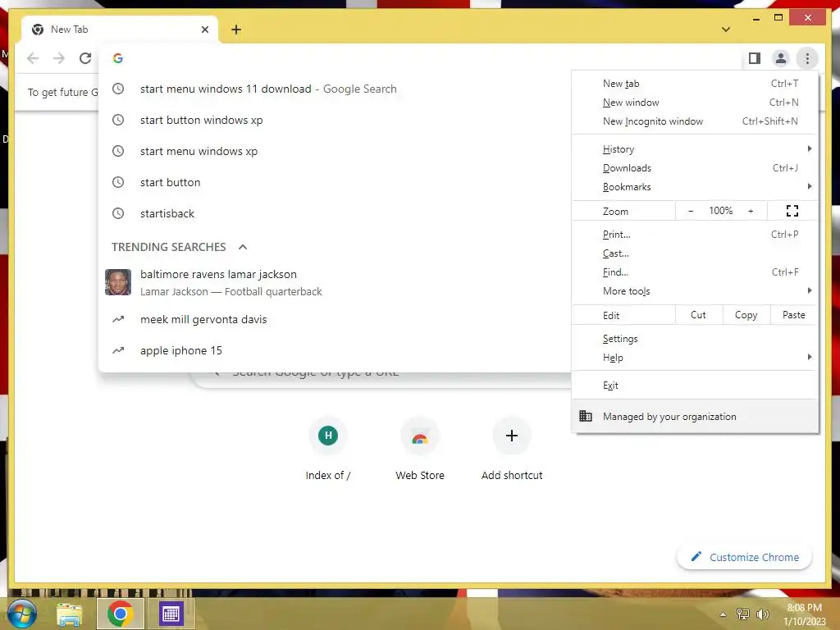
Task: Click the clock icon next to startisback
Action: pyautogui.click(x=118, y=213)
